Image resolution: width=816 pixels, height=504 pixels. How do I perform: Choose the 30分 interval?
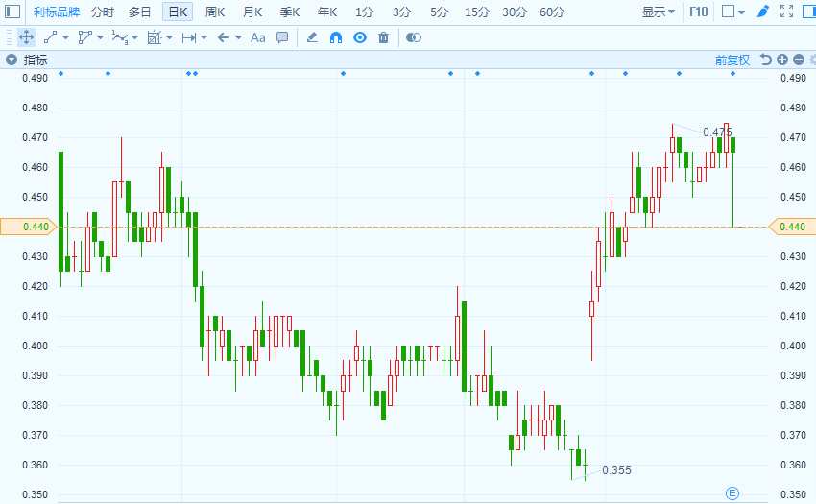515,12
